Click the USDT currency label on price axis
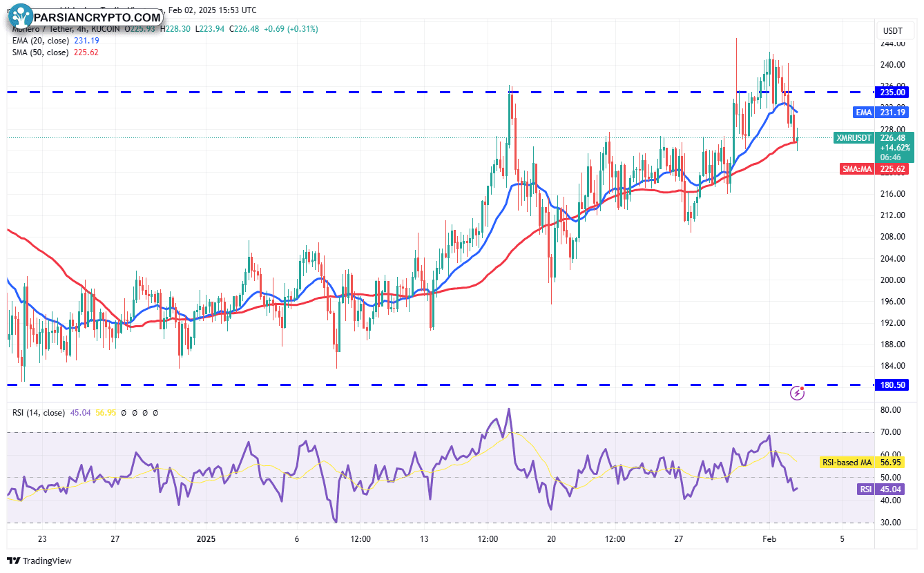The image size is (924, 573). tap(894, 31)
